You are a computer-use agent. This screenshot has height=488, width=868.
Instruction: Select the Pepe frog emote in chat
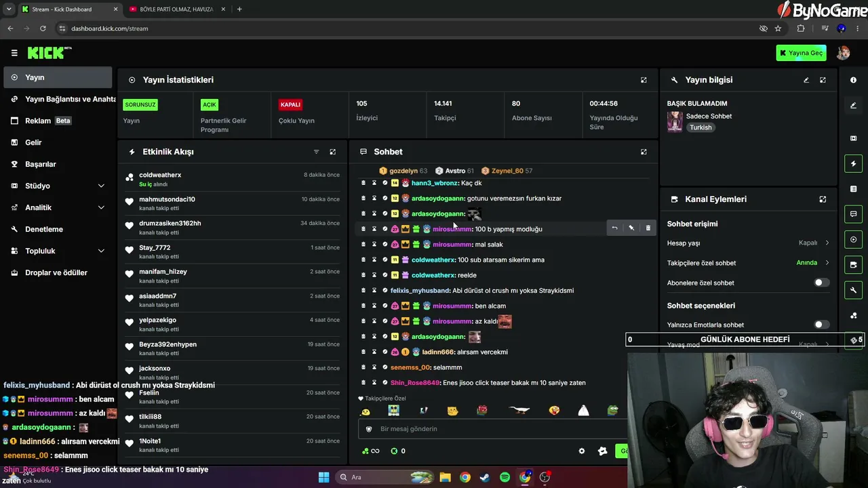pos(612,410)
